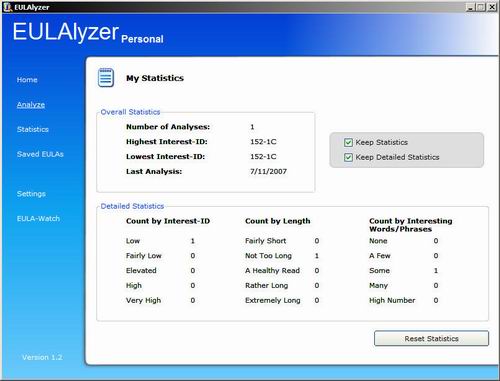This screenshot has width=500, height=381.
Task: Click the Fairly Short row label
Action: coord(265,241)
